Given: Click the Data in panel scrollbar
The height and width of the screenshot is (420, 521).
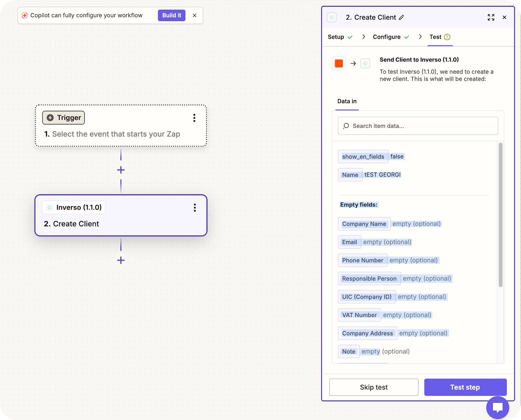Looking at the screenshot, I should click(501, 215).
